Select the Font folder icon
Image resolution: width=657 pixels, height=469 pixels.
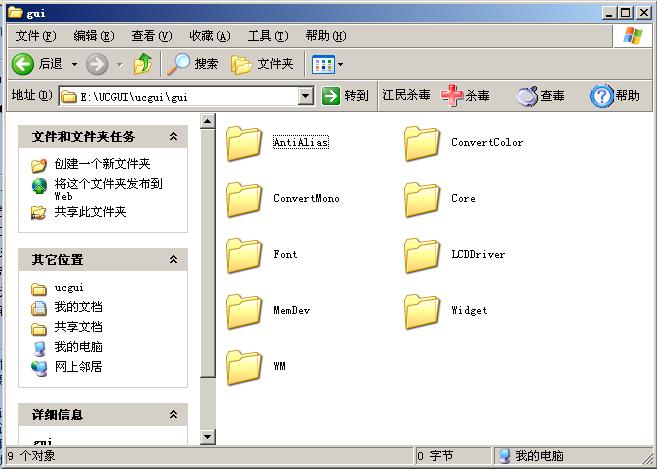tap(244, 256)
